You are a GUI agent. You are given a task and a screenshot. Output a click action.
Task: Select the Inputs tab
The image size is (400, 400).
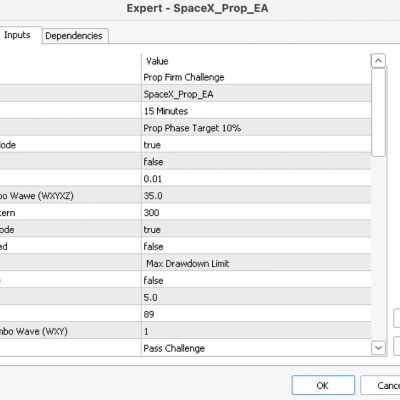(x=17, y=35)
